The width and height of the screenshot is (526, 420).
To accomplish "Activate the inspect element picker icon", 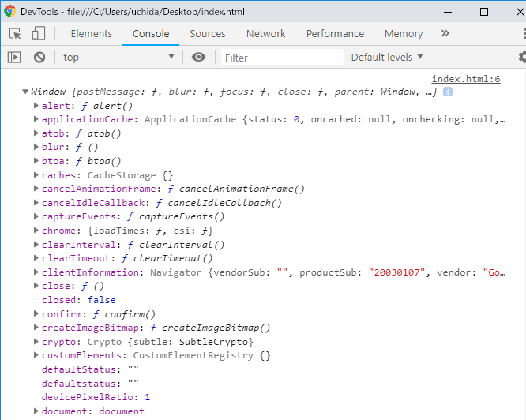I will [15, 33].
